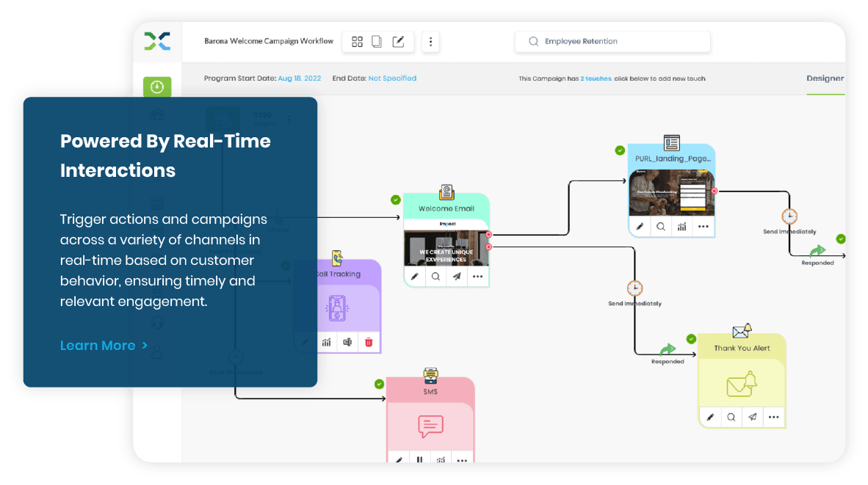Click the green check status beside the SMS card
The image size is (868, 485).
pyautogui.click(x=379, y=384)
